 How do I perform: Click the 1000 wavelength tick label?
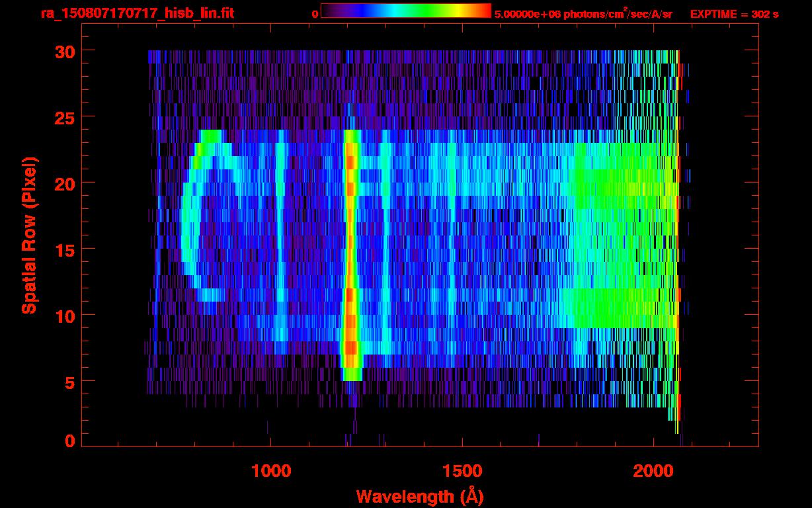click(x=271, y=470)
